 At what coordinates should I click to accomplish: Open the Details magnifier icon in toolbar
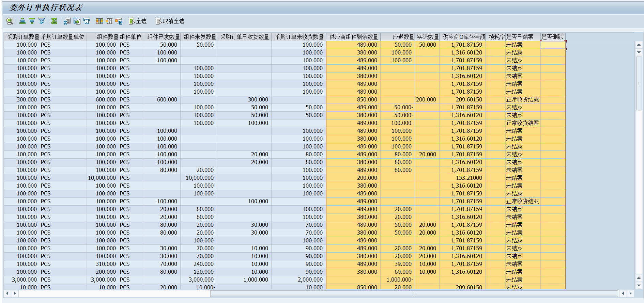[10, 21]
